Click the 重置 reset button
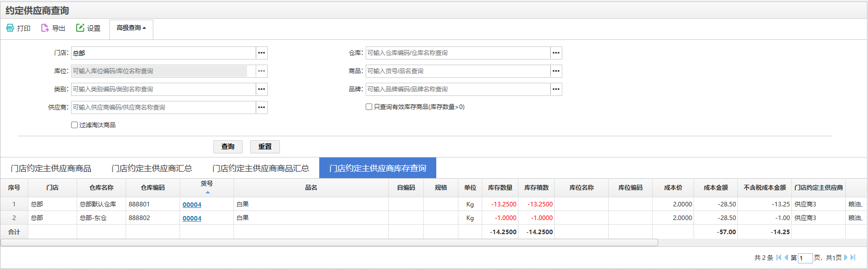868x270 pixels. pyautogui.click(x=265, y=147)
